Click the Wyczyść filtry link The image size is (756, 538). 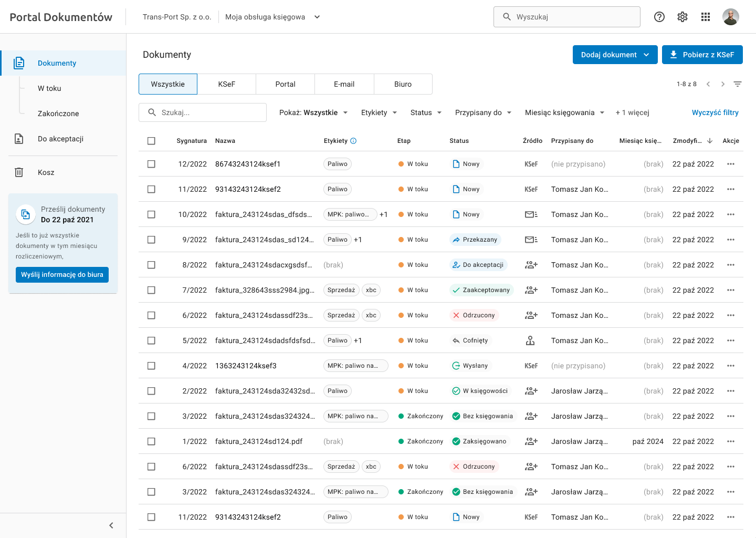click(715, 112)
